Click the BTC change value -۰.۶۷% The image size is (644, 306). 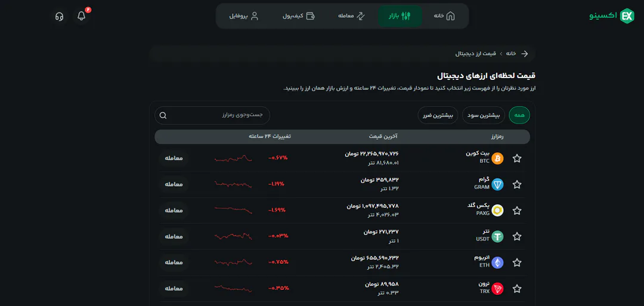[278, 158]
